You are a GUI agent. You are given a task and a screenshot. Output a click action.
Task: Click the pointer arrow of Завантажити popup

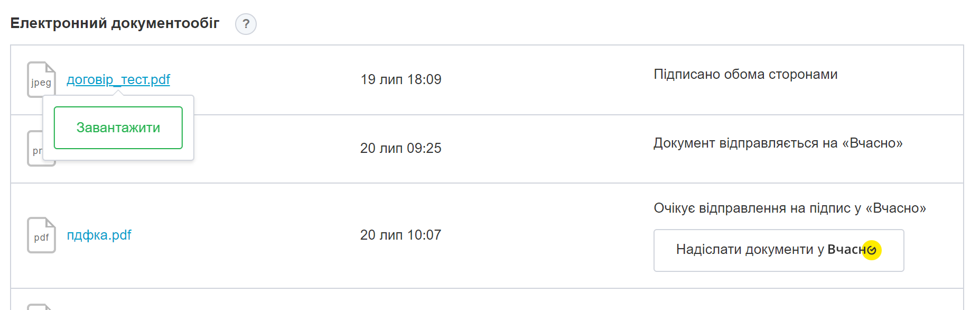(118, 93)
